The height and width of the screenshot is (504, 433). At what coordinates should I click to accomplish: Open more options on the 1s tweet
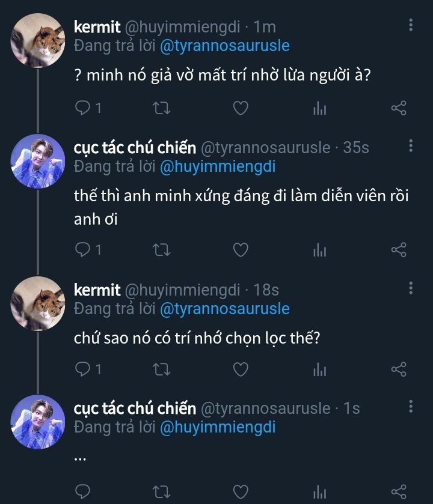[411, 407]
